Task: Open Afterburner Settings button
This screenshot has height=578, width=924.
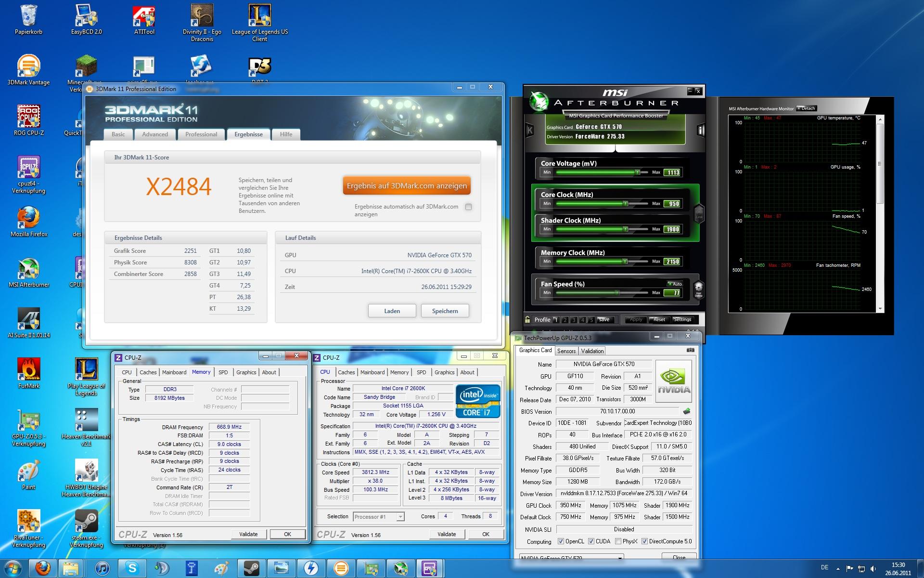Action: (682, 319)
